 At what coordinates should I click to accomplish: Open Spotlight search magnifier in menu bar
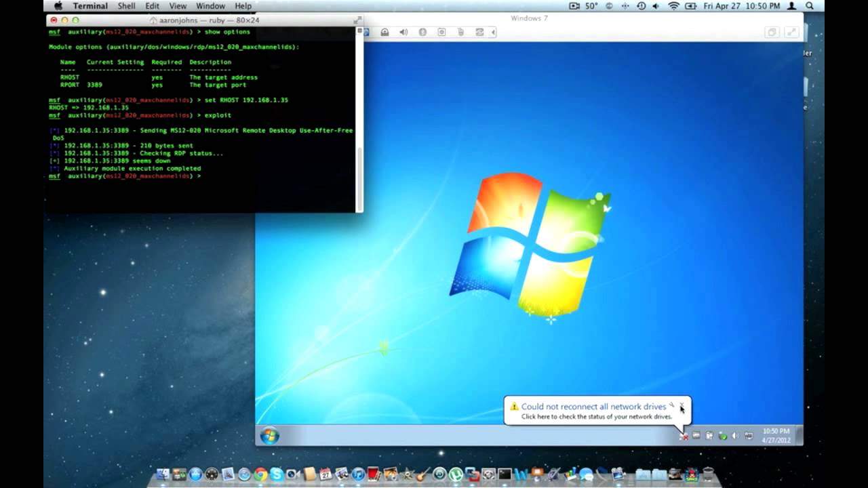tap(810, 5)
